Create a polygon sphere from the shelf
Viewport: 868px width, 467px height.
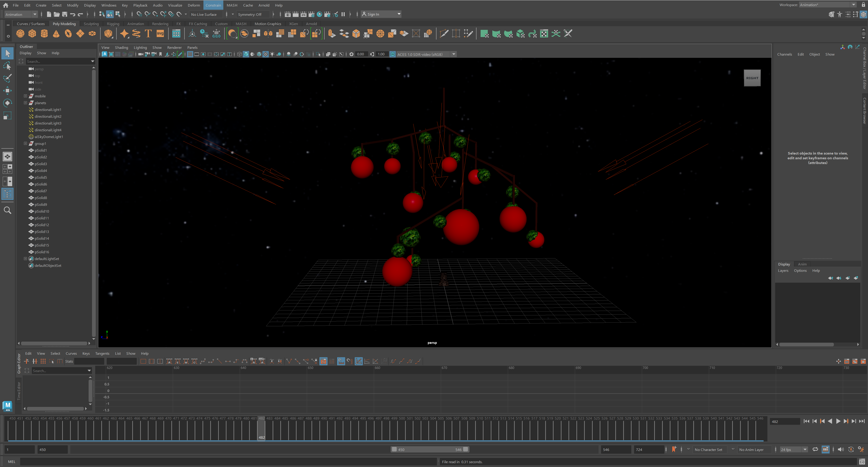click(20, 34)
